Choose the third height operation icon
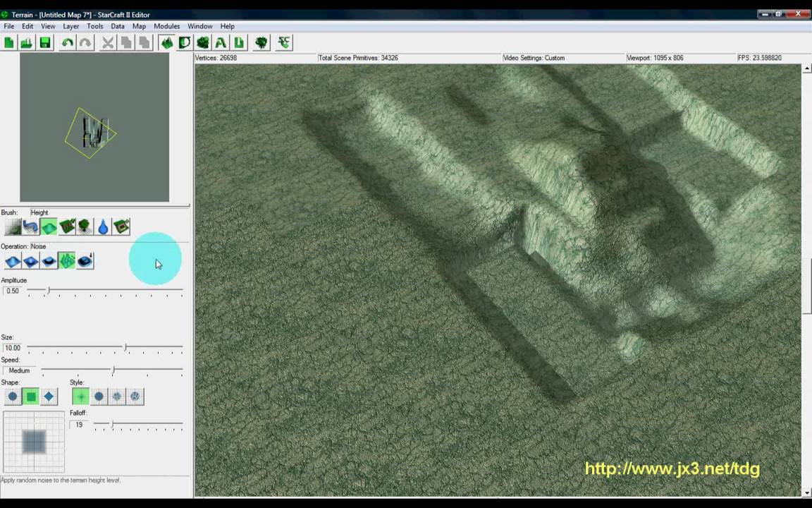 coord(49,261)
